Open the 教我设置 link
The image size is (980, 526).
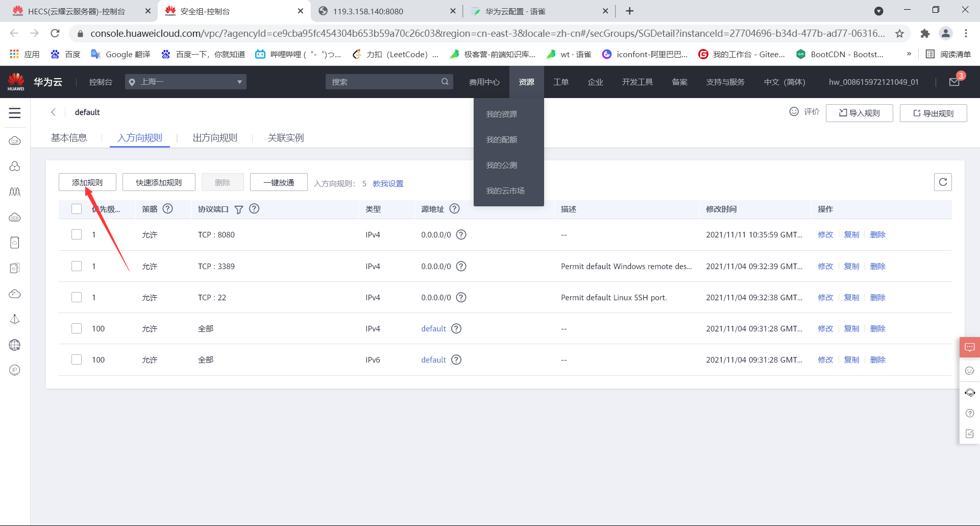tap(388, 183)
